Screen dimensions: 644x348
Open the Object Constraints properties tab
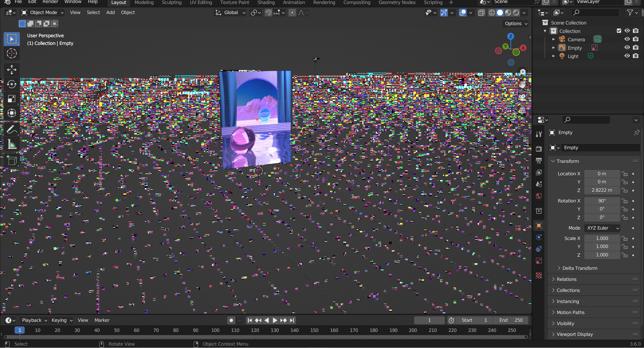pos(539,249)
